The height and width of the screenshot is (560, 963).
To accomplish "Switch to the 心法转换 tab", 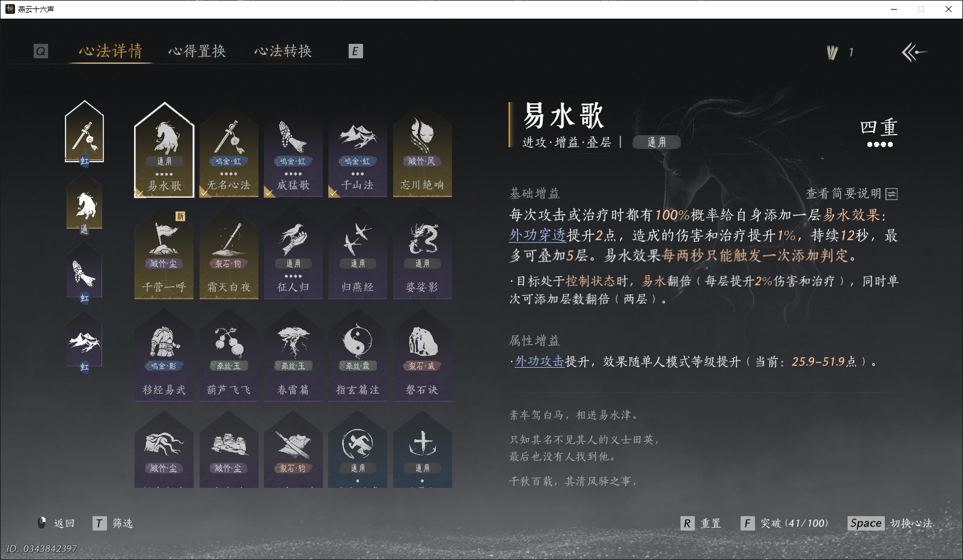I will [283, 51].
